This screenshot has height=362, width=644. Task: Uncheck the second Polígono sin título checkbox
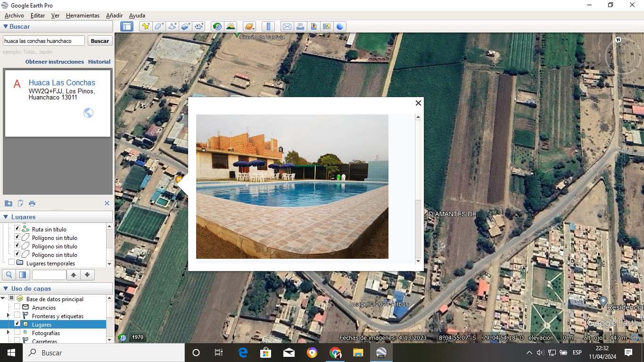tap(17, 245)
